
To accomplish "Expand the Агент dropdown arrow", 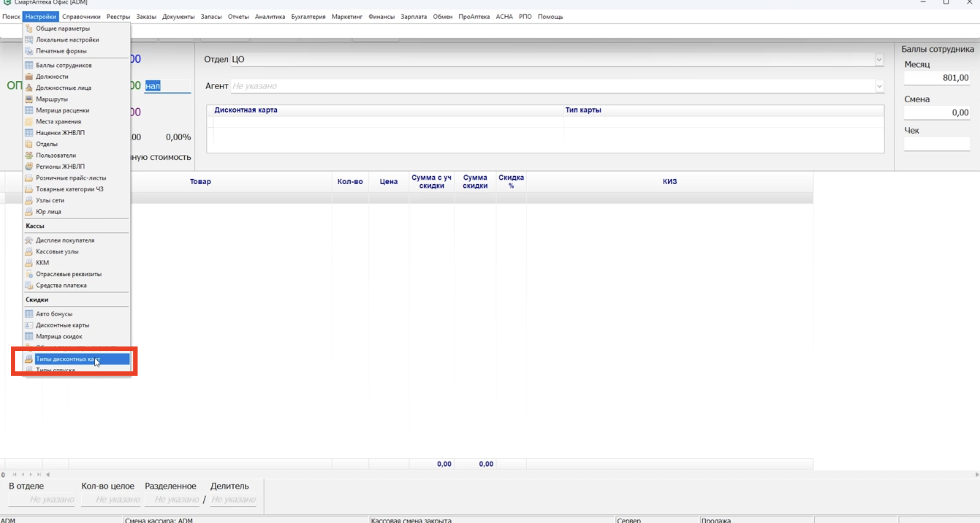I will (x=879, y=86).
